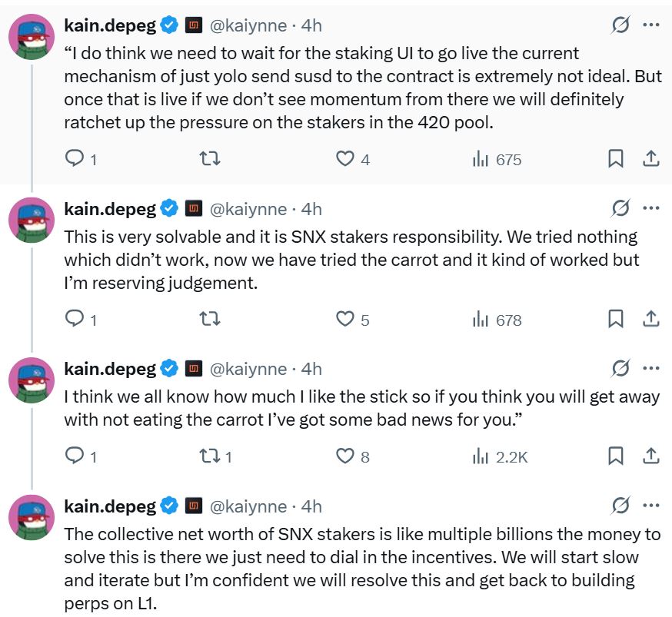Reply to the carrot judgement tweet

[x=75, y=319]
